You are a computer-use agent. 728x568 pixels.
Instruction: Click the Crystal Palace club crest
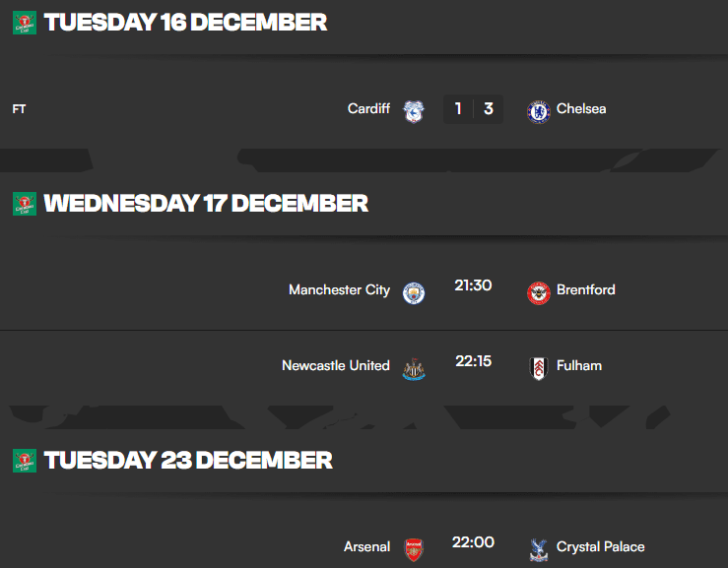tap(538, 548)
